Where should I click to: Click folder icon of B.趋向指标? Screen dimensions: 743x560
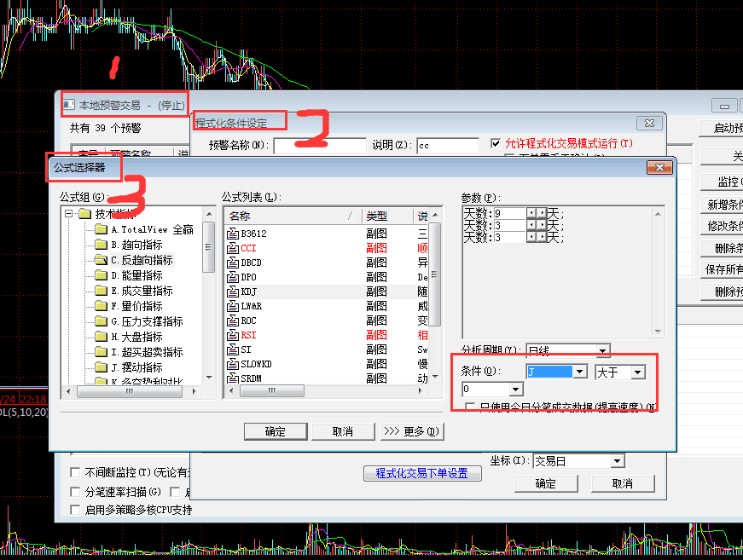(x=101, y=245)
